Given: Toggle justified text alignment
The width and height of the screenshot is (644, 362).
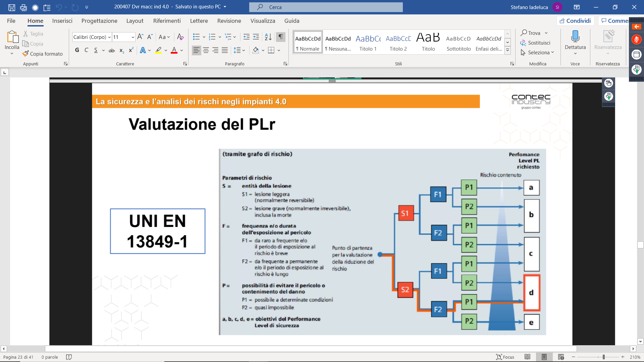Looking at the screenshot, I should point(225,50).
